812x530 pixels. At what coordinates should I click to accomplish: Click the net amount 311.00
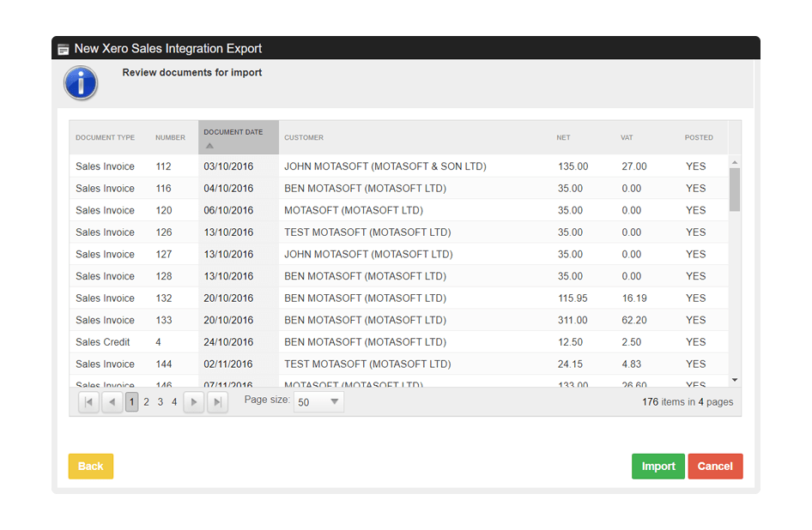tap(573, 321)
